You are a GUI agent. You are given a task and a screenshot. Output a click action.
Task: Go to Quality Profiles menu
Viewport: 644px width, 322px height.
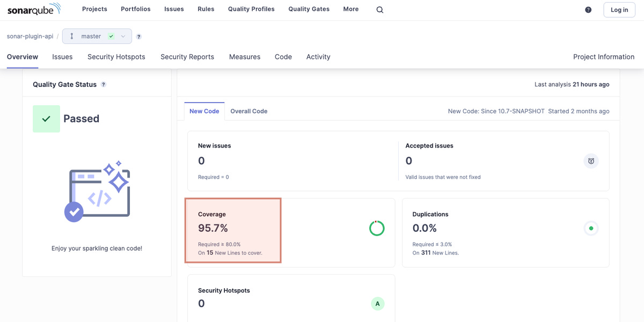[x=251, y=9]
